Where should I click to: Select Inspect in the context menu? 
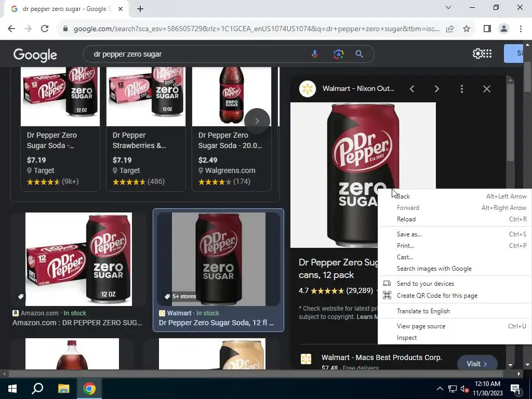(455, 338)
